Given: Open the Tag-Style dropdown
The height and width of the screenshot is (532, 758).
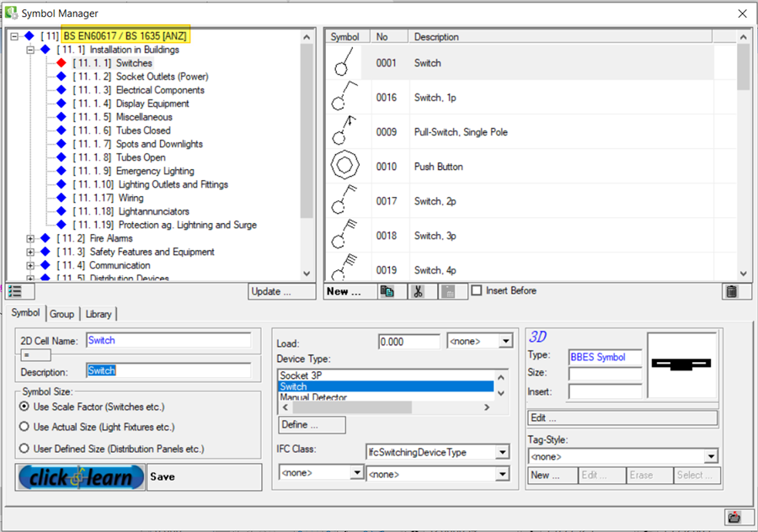Looking at the screenshot, I should pos(711,456).
